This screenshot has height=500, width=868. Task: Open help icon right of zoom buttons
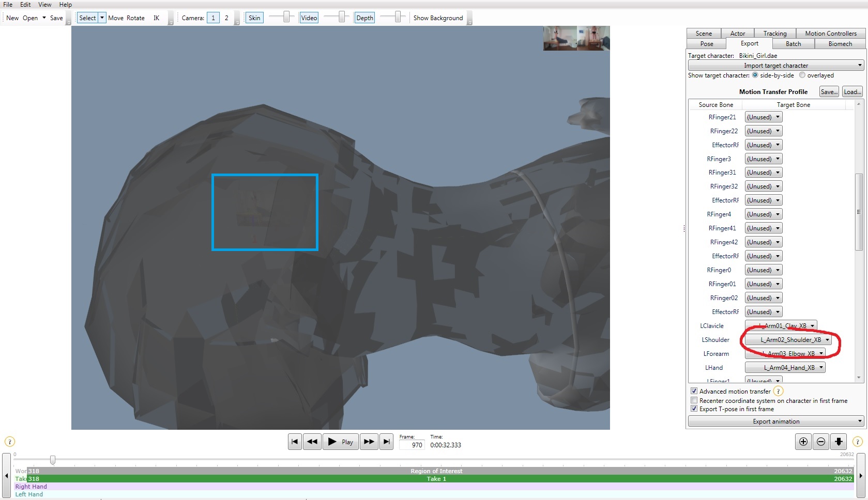(858, 442)
